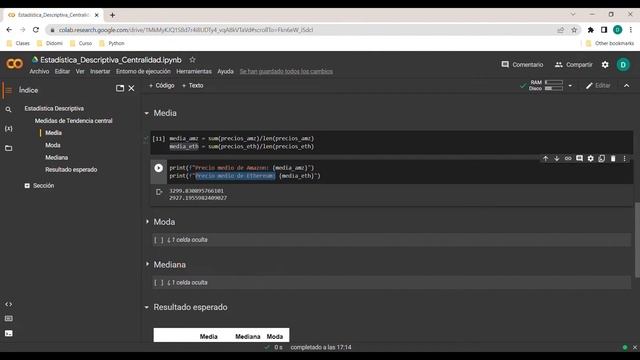The image size is (640, 360).
Task: Open the Archivo menu
Action: point(39,71)
